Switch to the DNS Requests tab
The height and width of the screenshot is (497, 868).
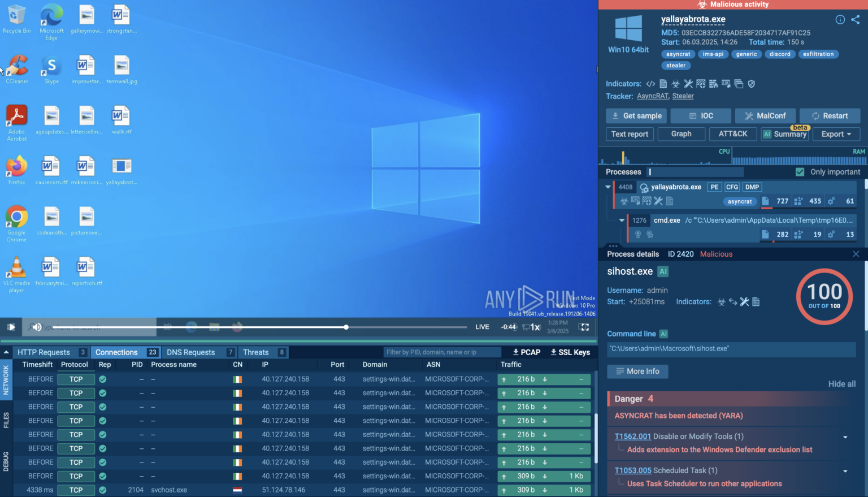point(191,352)
